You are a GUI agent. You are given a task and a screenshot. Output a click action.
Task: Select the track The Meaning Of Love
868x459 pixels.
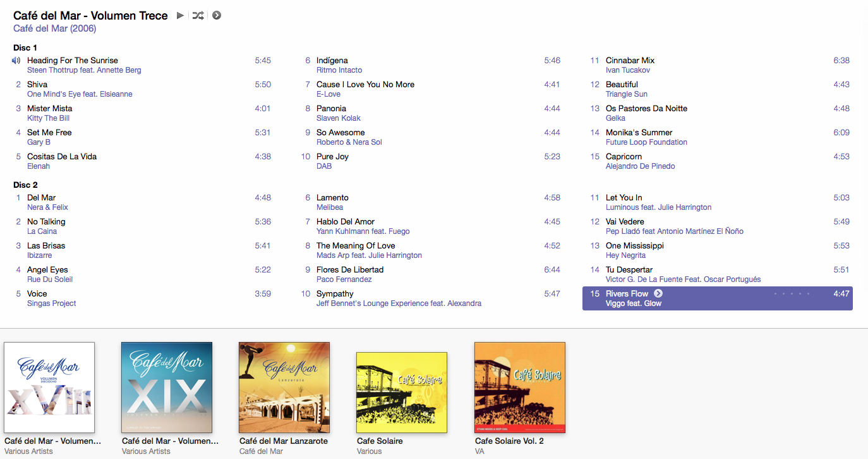coord(356,245)
